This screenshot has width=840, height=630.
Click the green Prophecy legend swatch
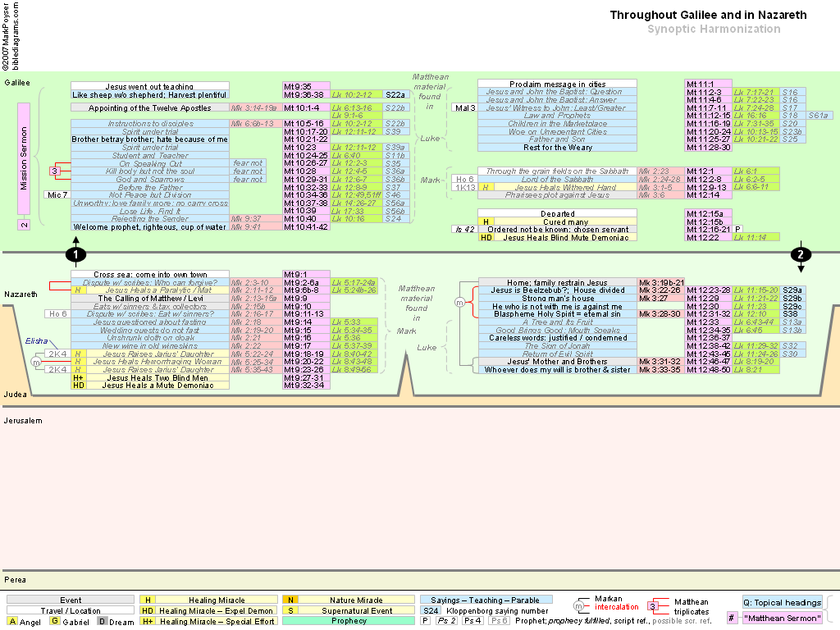349,621
